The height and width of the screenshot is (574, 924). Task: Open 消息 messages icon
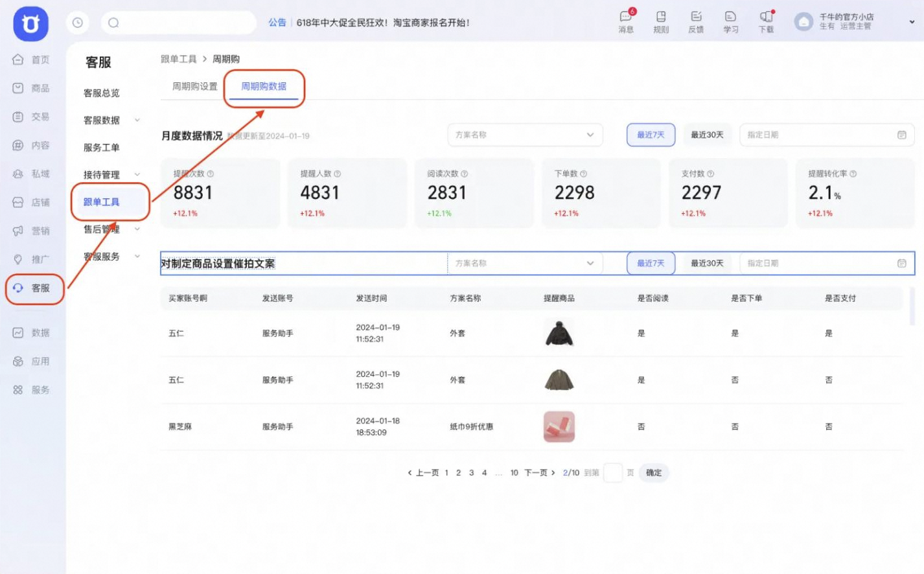pos(626,21)
